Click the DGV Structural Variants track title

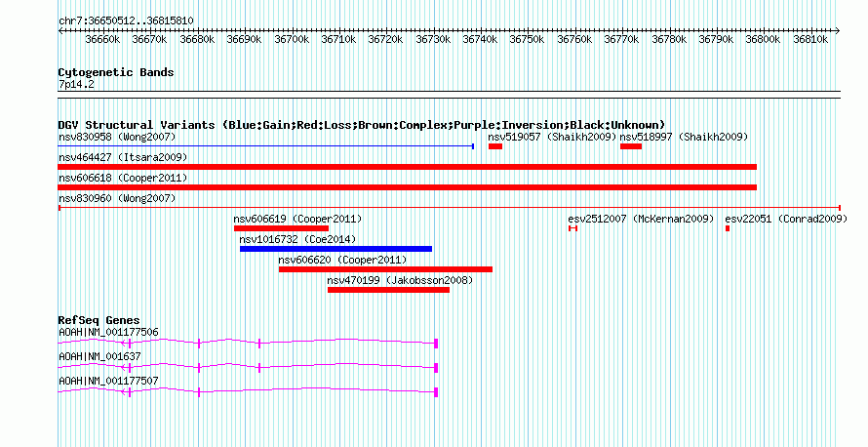(362, 125)
